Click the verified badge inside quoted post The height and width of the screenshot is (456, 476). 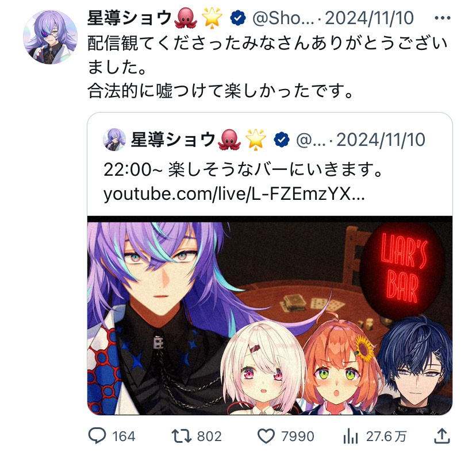pos(282,140)
